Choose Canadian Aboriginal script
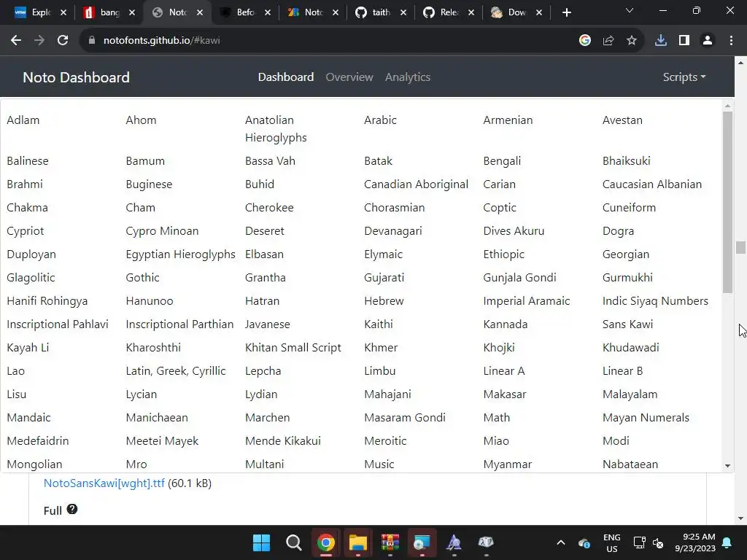747x560 pixels. pyautogui.click(x=416, y=184)
